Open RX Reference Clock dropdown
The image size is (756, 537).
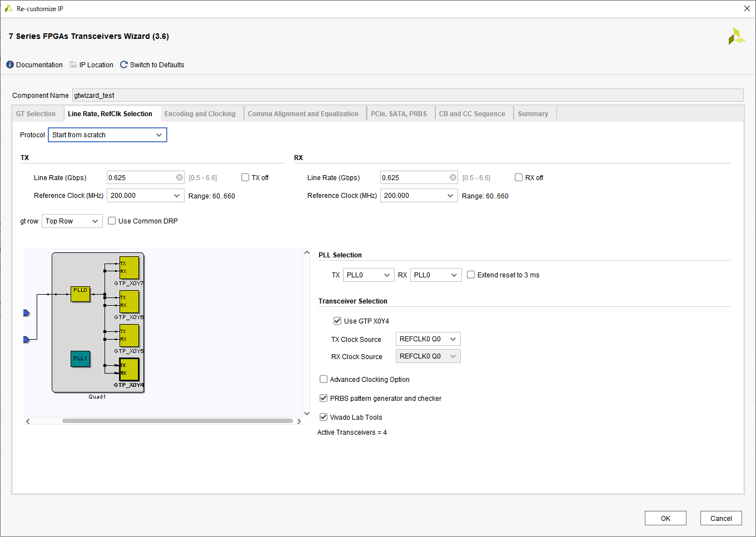[419, 196]
